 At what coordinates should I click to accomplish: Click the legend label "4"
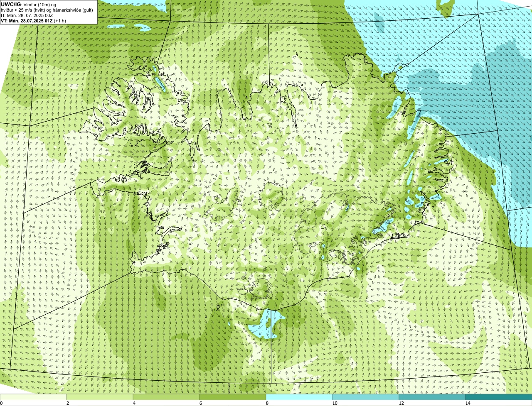point(134,403)
